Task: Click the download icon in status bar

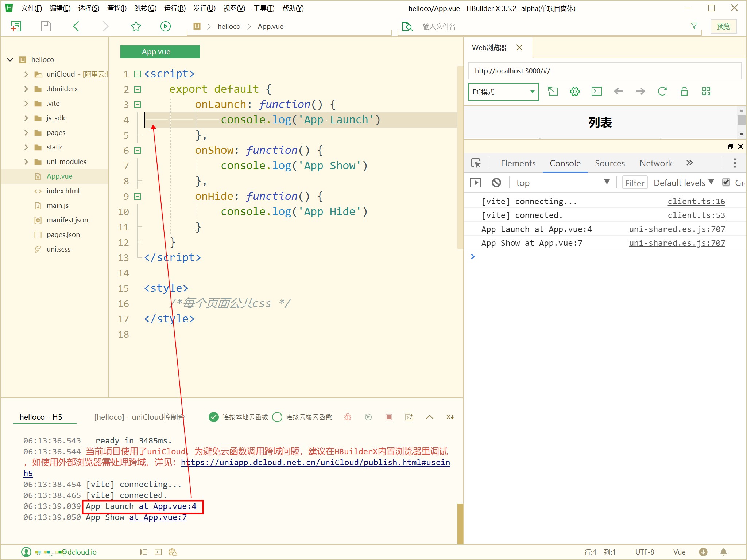Action: pos(703,552)
